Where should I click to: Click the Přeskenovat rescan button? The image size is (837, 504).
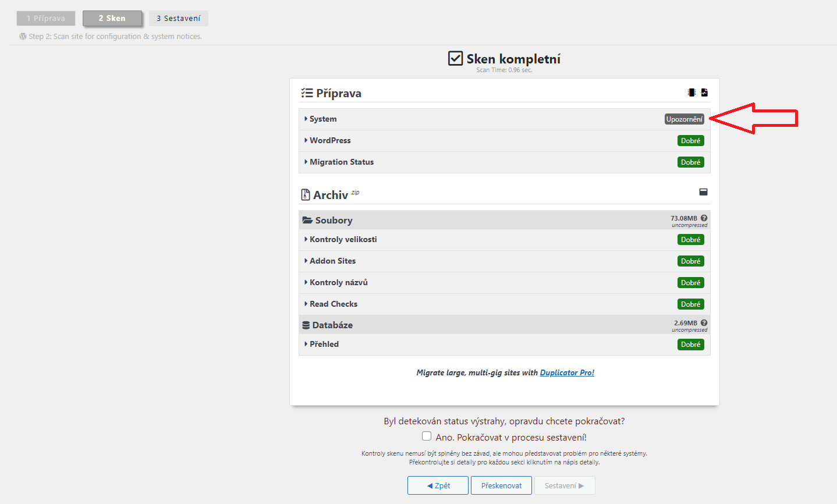pyautogui.click(x=501, y=485)
